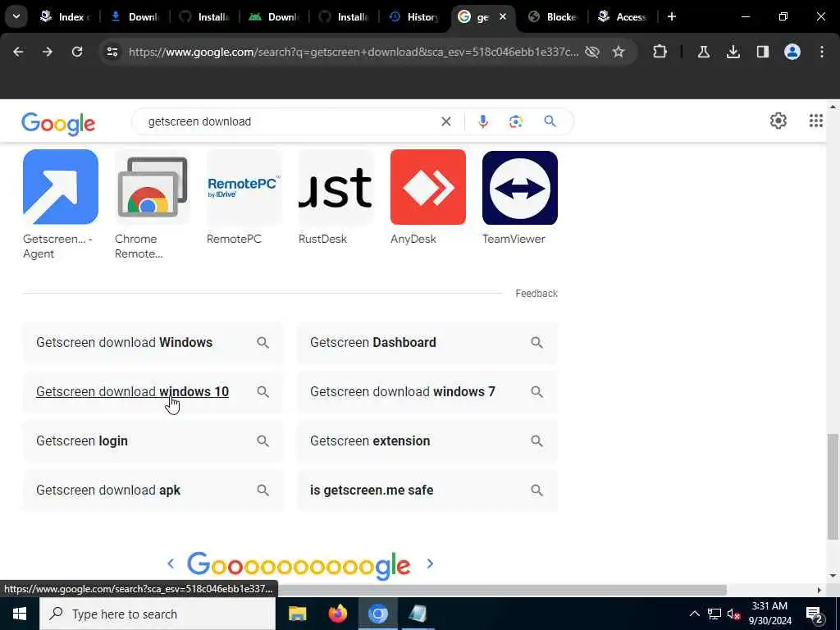Start voice search with microphone icon
Image resolution: width=840 pixels, height=630 pixels.
tap(482, 121)
